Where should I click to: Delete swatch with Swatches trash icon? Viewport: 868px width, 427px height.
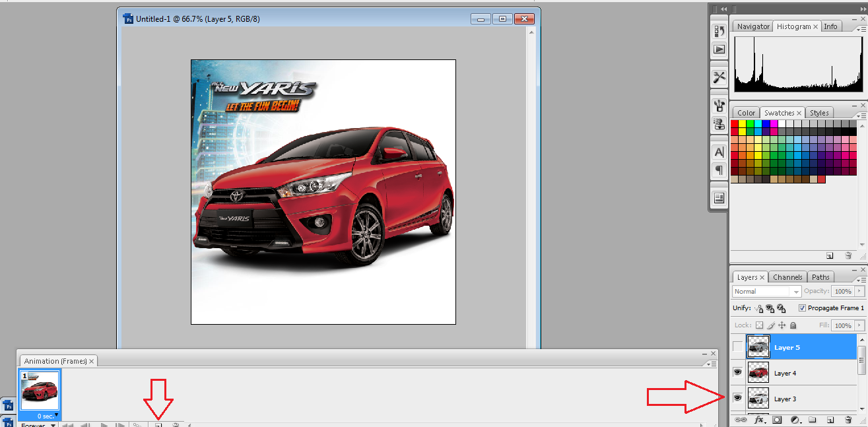pos(849,255)
